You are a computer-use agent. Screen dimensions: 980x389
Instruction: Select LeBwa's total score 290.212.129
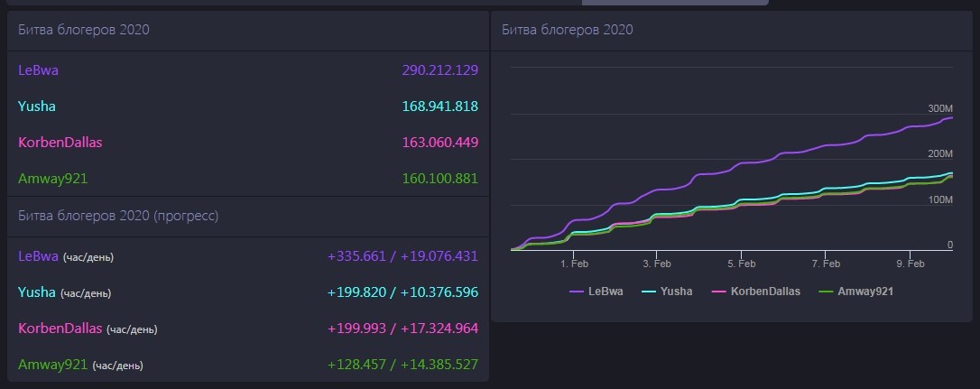tap(439, 69)
